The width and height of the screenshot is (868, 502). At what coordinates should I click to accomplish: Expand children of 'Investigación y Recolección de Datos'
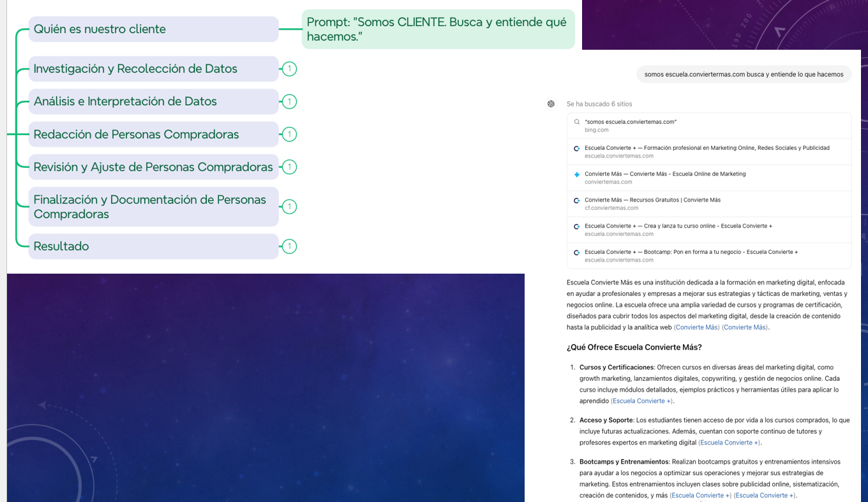289,69
